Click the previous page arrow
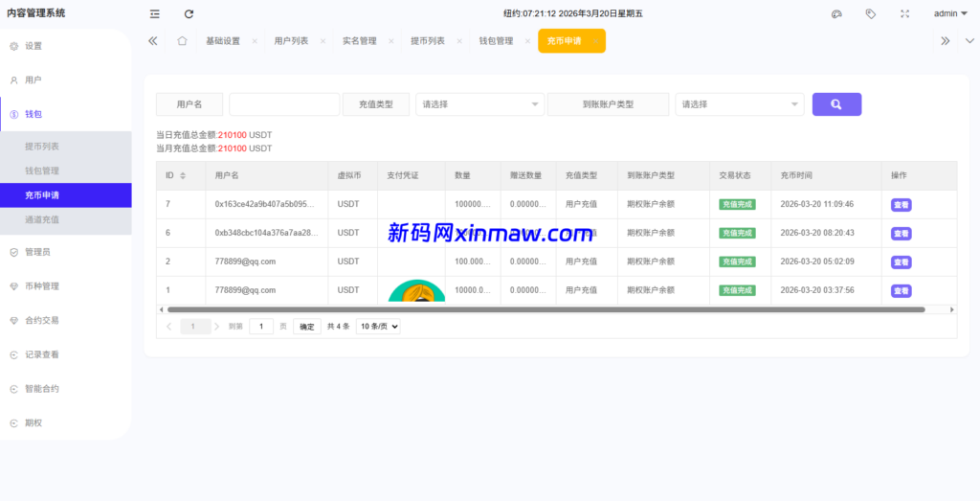Viewport: 980px width, 501px height. pyautogui.click(x=168, y=327)
